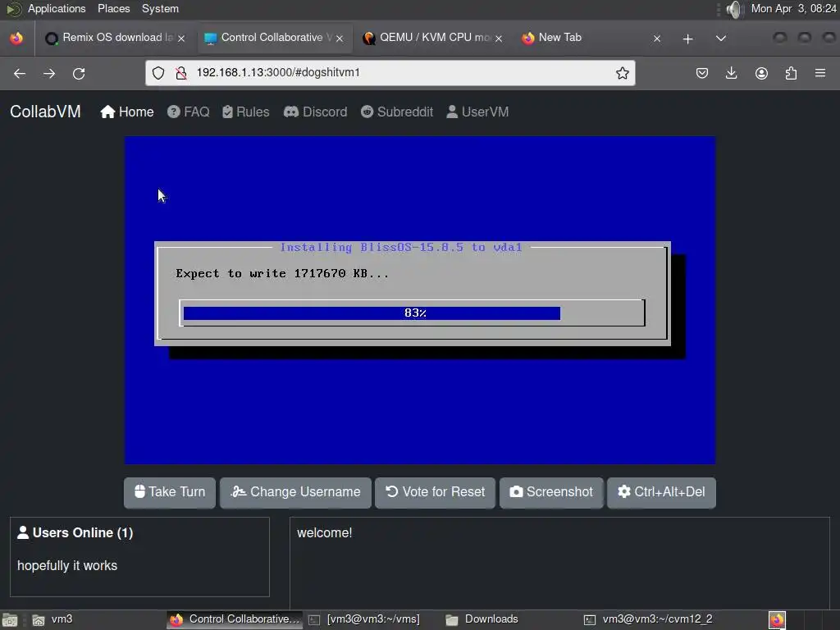Send Ctrl+Alt+Del to the VM
This screenshot has height=630, width=840.
click(662, 492)
